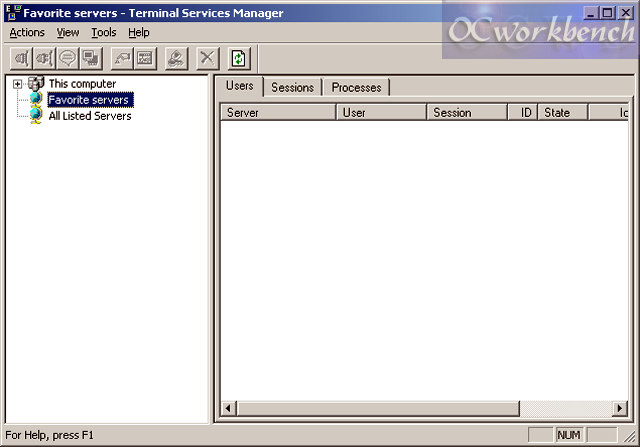This screenshot has width=640, height=447.
Task: Sort by the ID column header
Action: pos(523,112)
